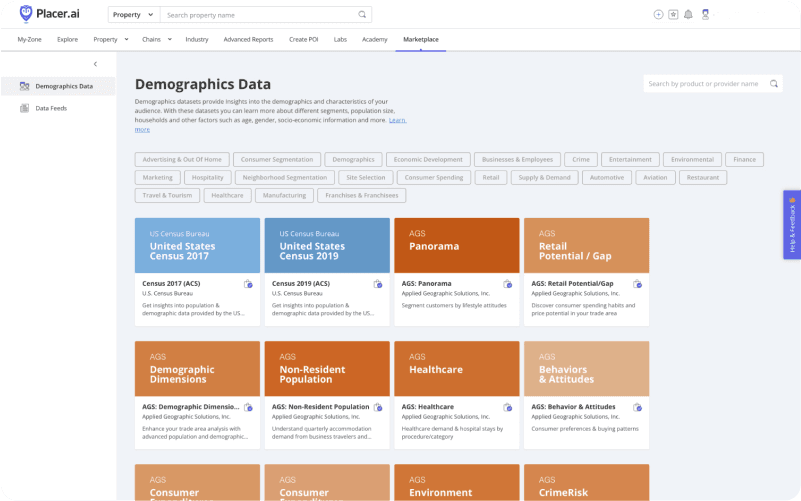
Task: Open the starred items icon in header
Action: coord(673,14)
